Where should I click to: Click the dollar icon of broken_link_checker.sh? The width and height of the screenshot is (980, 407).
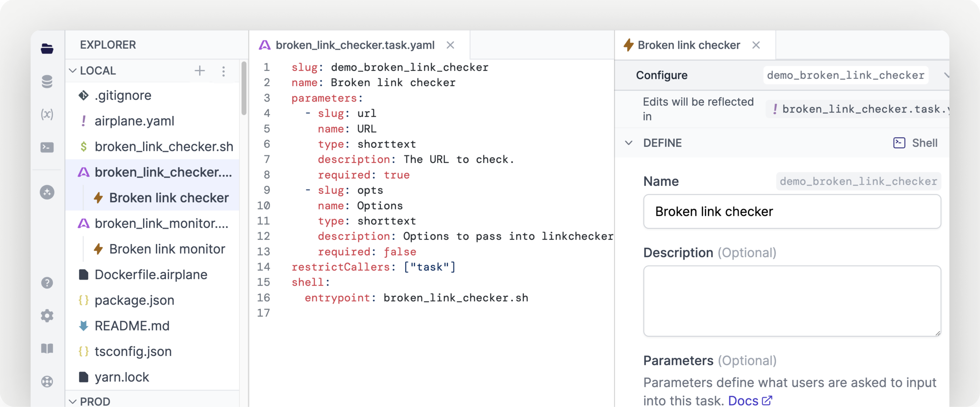(83, 146)
